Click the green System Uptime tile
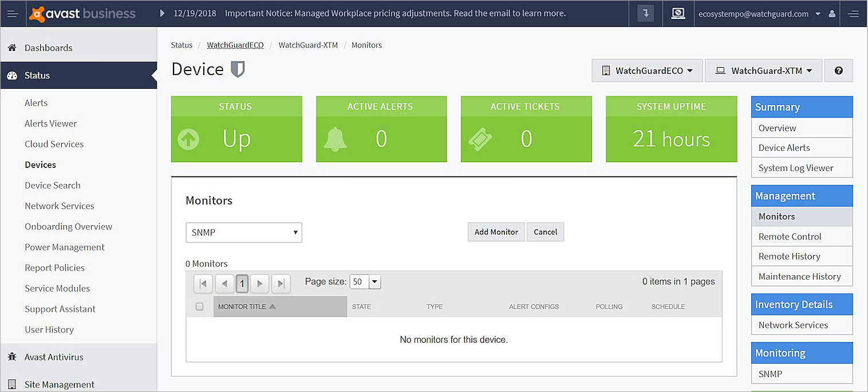This screenshot has height=392, width=868. click(x=671, y=128)
